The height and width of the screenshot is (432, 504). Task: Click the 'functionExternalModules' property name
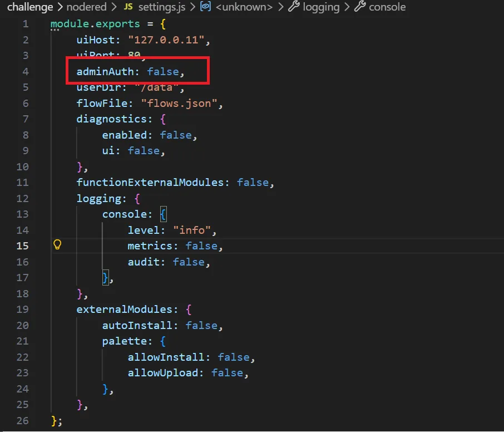point(150,183)
